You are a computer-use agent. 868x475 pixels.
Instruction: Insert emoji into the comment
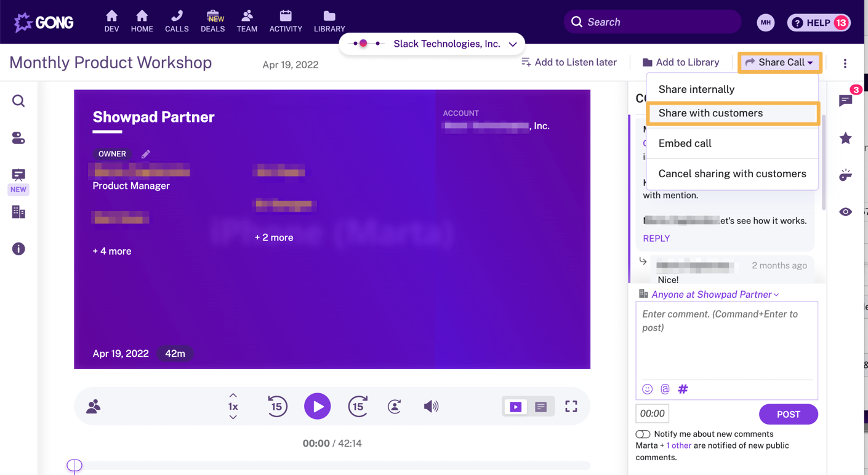[647, 389]
